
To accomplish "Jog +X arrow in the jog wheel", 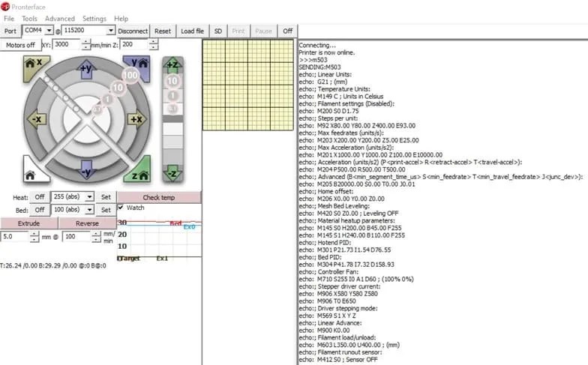I will click(137, 119).
